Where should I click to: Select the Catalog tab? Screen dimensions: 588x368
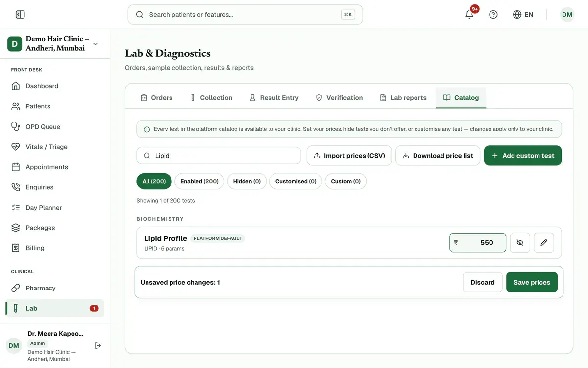click(461, 98)
